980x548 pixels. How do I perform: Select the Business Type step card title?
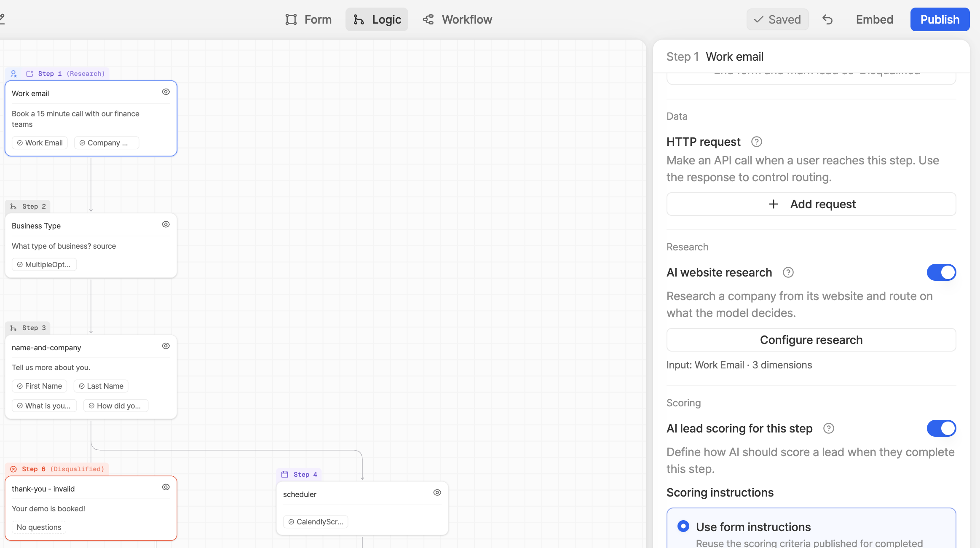click(x=36, y=226)
